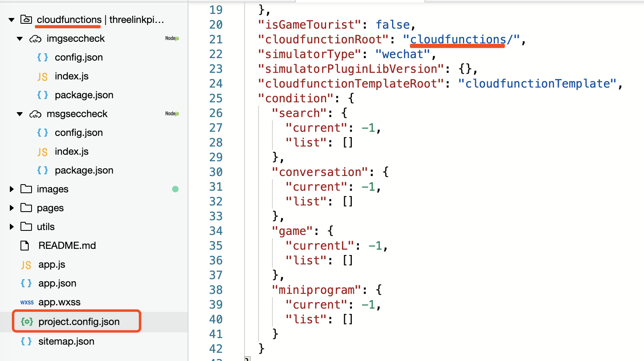The width and height of the screenshot is (644, 361).
Task: Click the "isGameTourist" key text
Action: (x=309, y=25)
